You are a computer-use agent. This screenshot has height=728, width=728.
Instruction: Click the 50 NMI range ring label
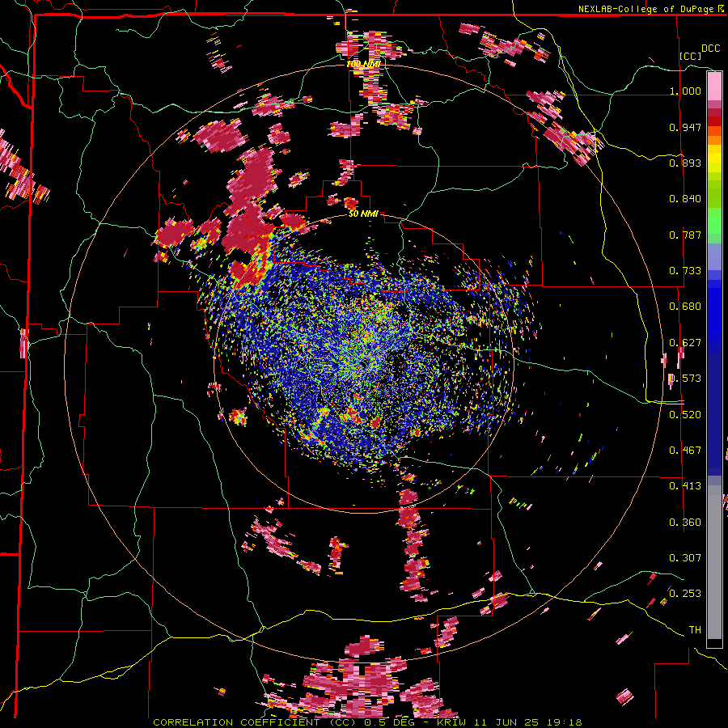[x=363, y=214]
